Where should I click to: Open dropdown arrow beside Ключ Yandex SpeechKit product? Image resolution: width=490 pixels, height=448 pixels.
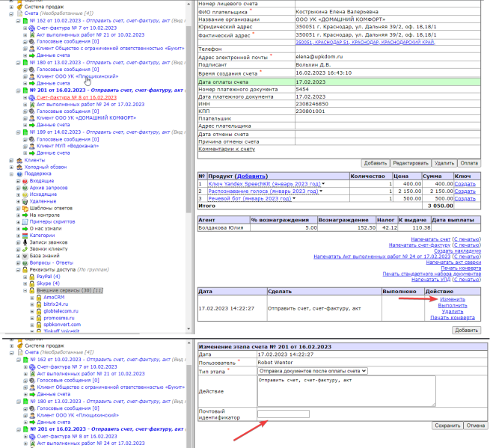point(323,184)
